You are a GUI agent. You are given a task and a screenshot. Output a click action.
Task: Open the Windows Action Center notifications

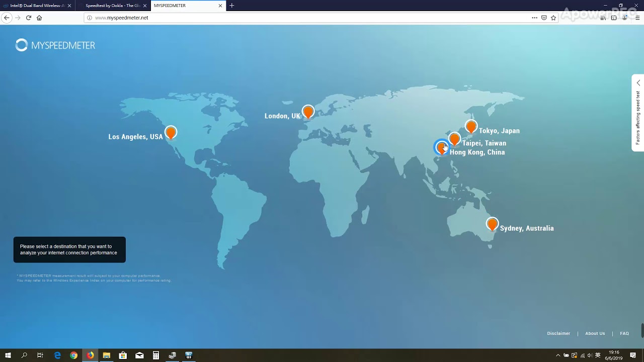633,355
